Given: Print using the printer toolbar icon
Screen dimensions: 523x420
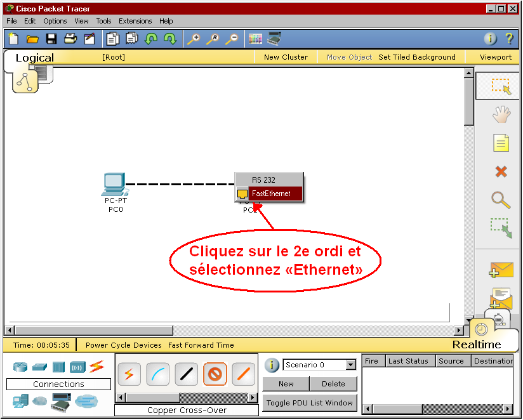Looking at the screenshot, I should click(x=70, y=39).
